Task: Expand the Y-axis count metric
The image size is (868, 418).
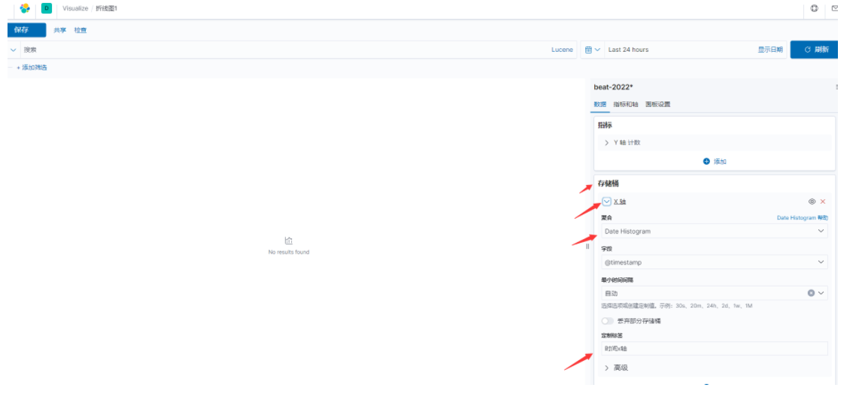Action: pyautogui.click(x=607, y=143)
